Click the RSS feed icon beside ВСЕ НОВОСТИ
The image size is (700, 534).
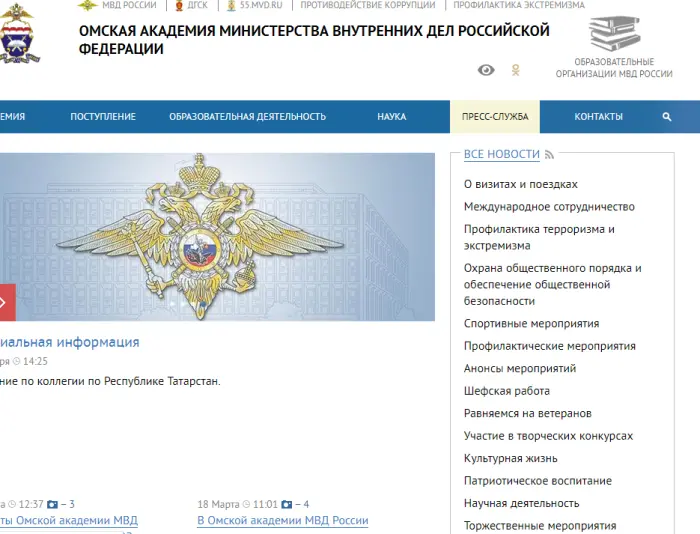coord(550,155)
